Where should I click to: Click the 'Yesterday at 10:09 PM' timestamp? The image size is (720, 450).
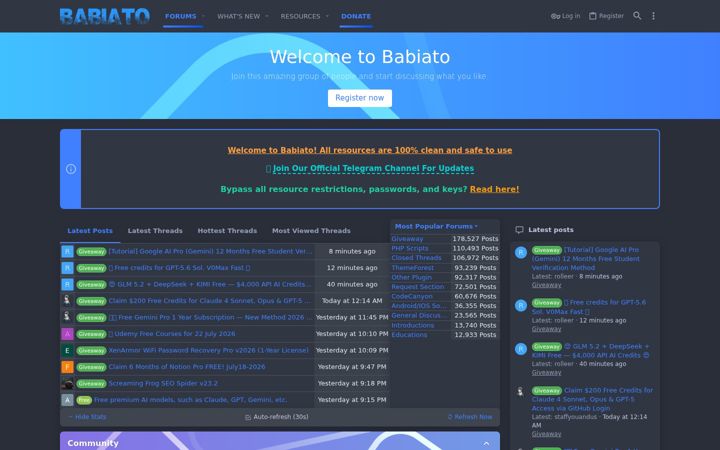pyautogui.click(x=352, y=350)
